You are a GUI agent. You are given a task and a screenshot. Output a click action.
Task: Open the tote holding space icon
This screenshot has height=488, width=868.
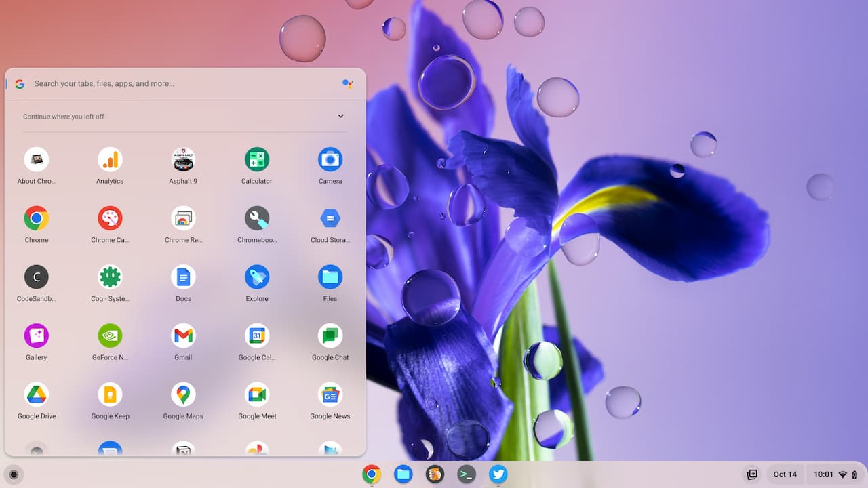click(x=752, y=474)
